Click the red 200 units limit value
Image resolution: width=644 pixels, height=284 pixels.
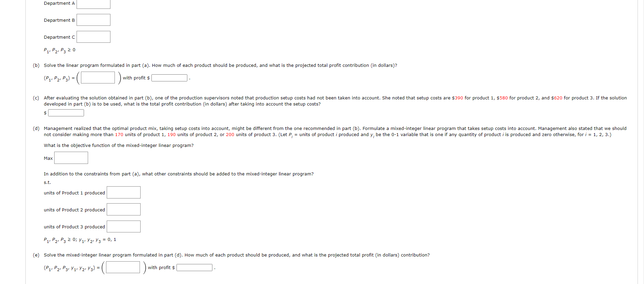[230, 134]
